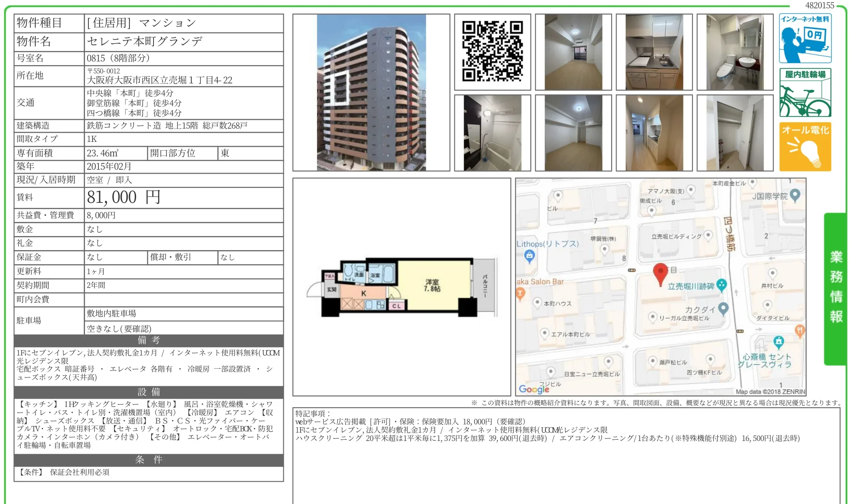Open the closet storage photo thumbnail

tap(735, 133)
